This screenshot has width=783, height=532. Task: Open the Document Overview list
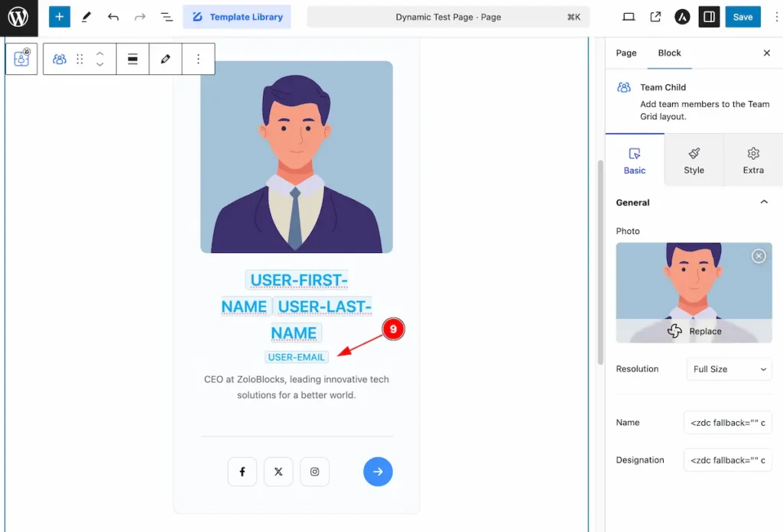(x=166, y=17)
